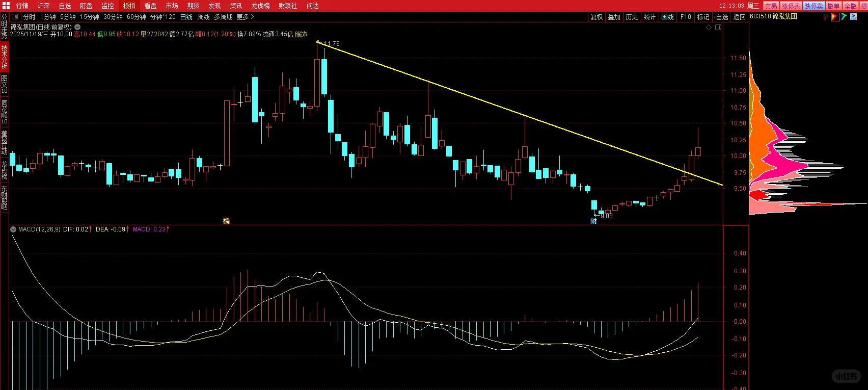Click the 叠加 overlay button
This screenshot has width=868, height=390.
(614, 17)
